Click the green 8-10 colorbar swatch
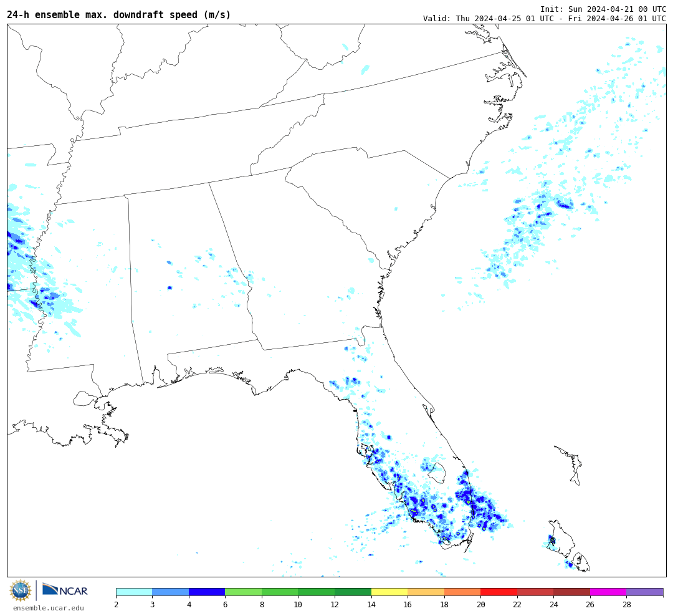Viewport: 673px width, 616px height. click(x=280, y=592)
